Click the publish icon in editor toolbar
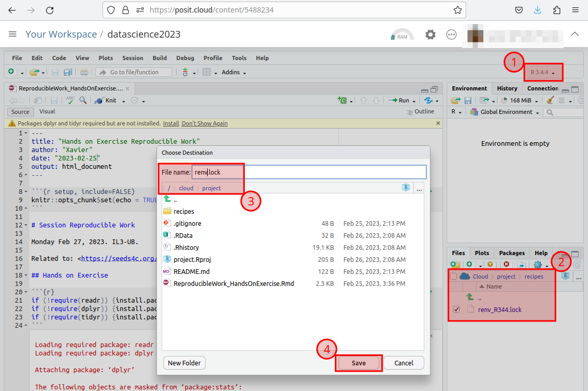 pyautogui.click(x=428, y=100)
